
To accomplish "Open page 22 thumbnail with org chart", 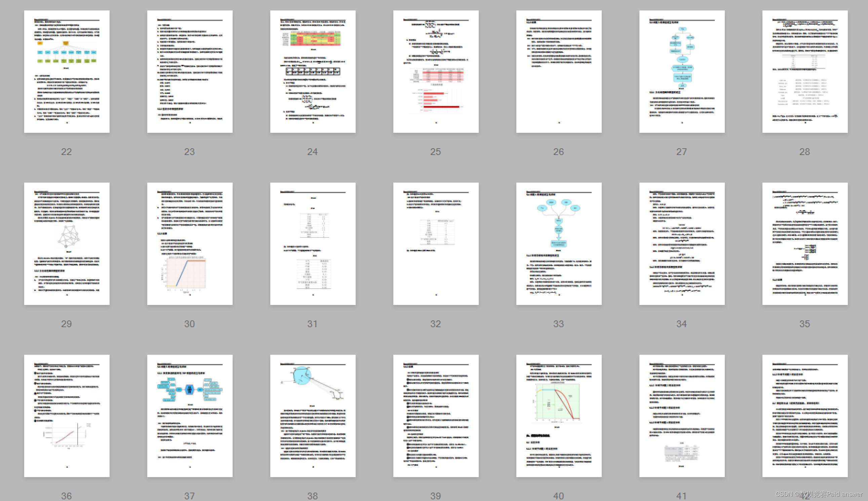I will [x=67, y=72].
